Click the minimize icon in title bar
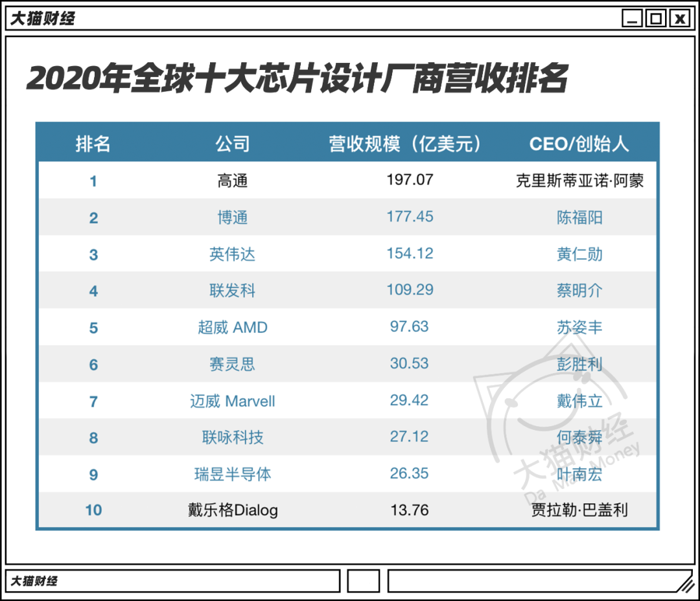This screenshot has width=700, height=601. point(632,19)
